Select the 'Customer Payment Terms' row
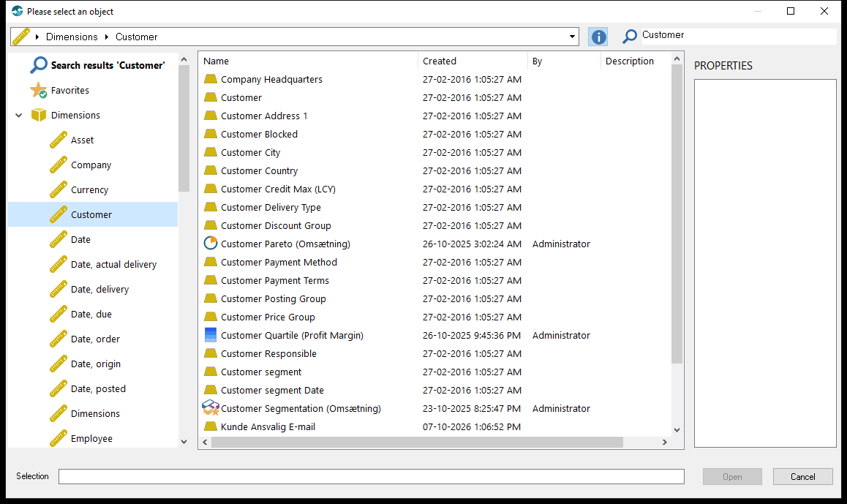The width and height of the screenshot is (847, 504). point(435,280)
